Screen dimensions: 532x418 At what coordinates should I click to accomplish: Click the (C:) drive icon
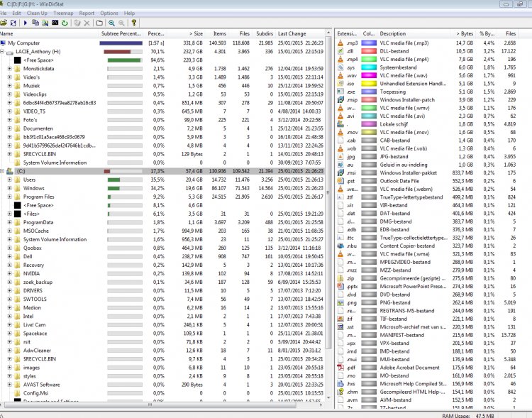pos(10,171)
